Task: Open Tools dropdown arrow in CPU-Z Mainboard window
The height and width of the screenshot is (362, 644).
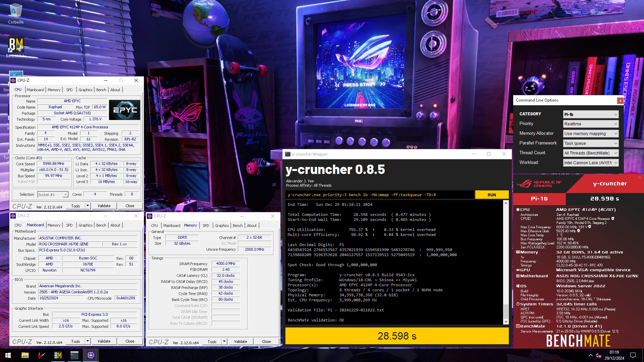Action: [x=88, y=341]
